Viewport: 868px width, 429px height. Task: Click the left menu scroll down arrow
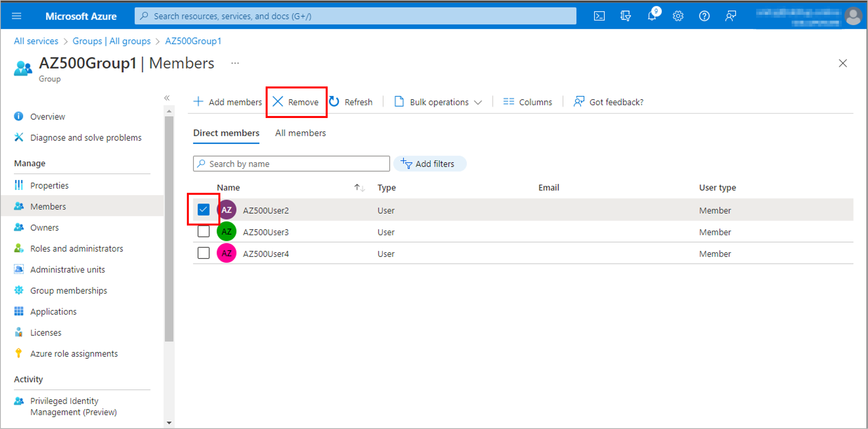click(x=169, y=422)
